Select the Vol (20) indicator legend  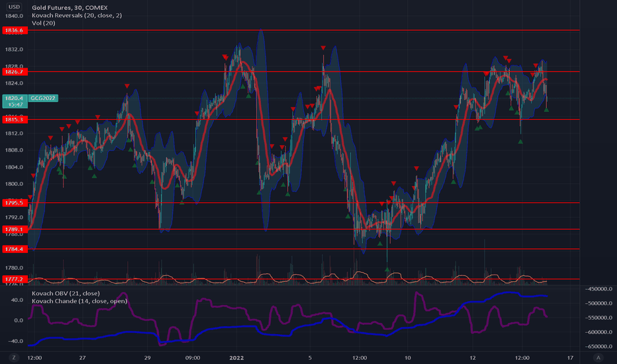(x=43, y=23)
